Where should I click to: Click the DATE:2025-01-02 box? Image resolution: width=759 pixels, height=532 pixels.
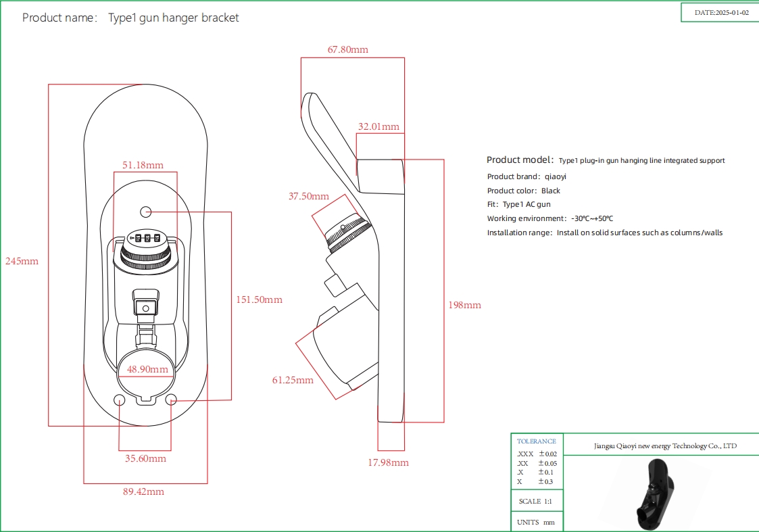tap(721, 13)
